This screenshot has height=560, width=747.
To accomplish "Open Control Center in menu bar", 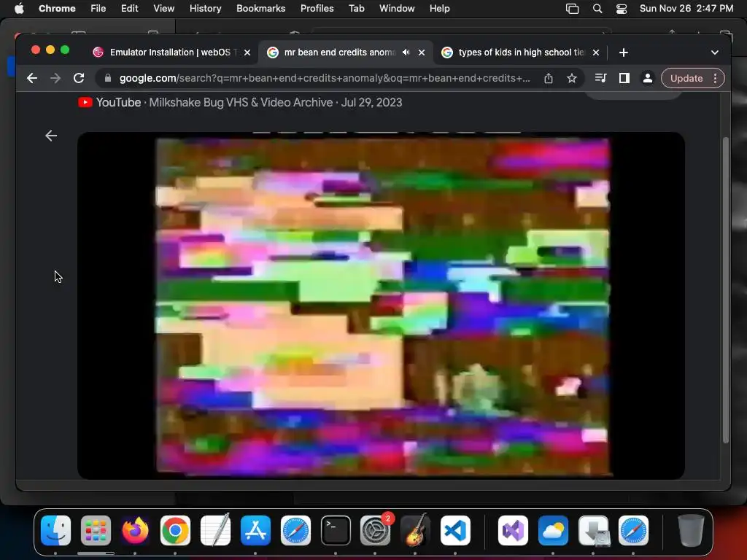I will click(622, 9).
